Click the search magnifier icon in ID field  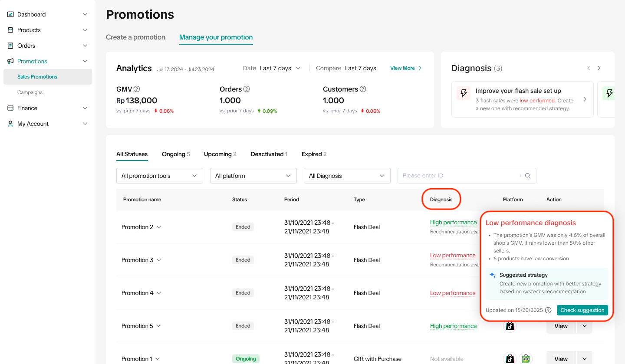point(528,176)
